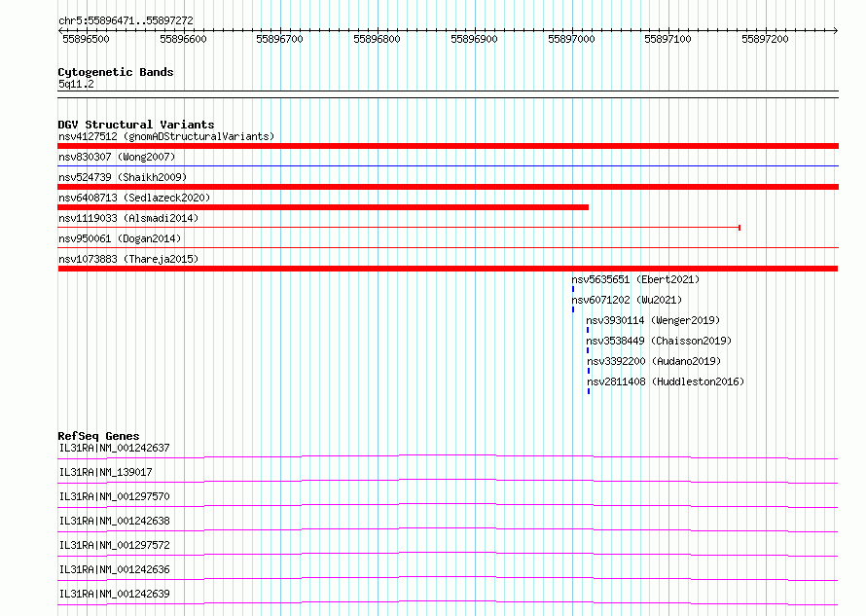
Task: Click the 55896700 ruler coordinate
Action: point(280,39)
